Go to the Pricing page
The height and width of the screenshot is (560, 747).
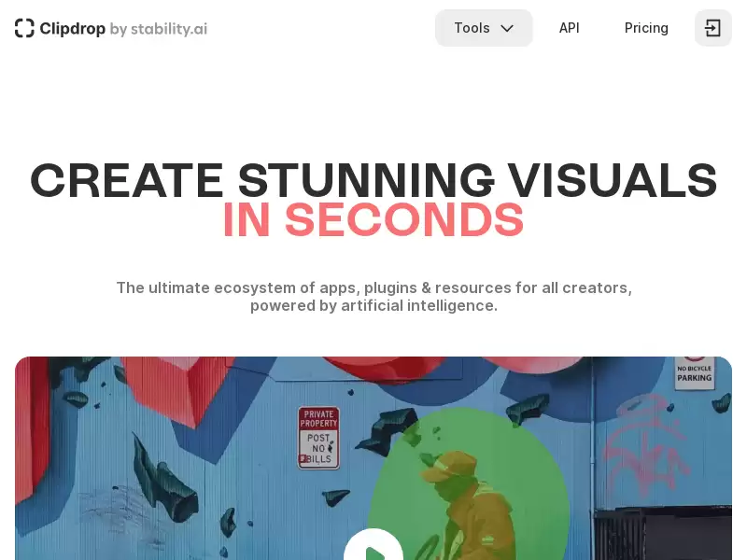tap(646, 28)
